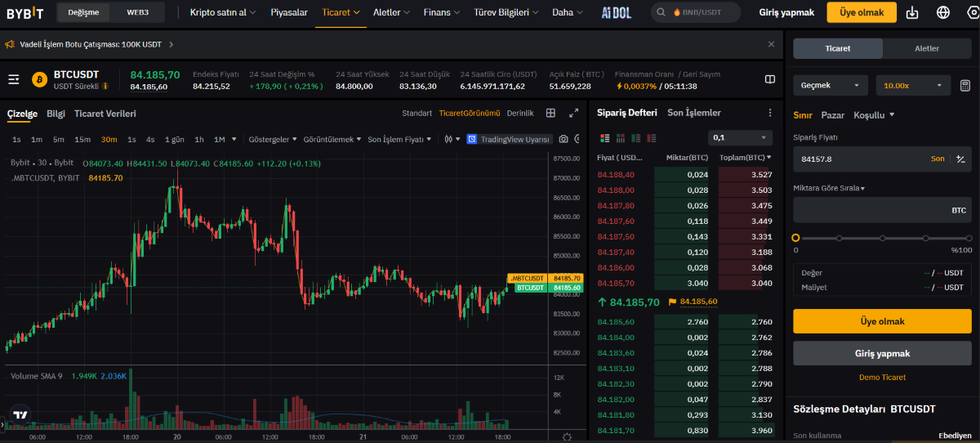980x443 pixels.
Task: Select Derinlik chart view
Action: coord(520,113)
